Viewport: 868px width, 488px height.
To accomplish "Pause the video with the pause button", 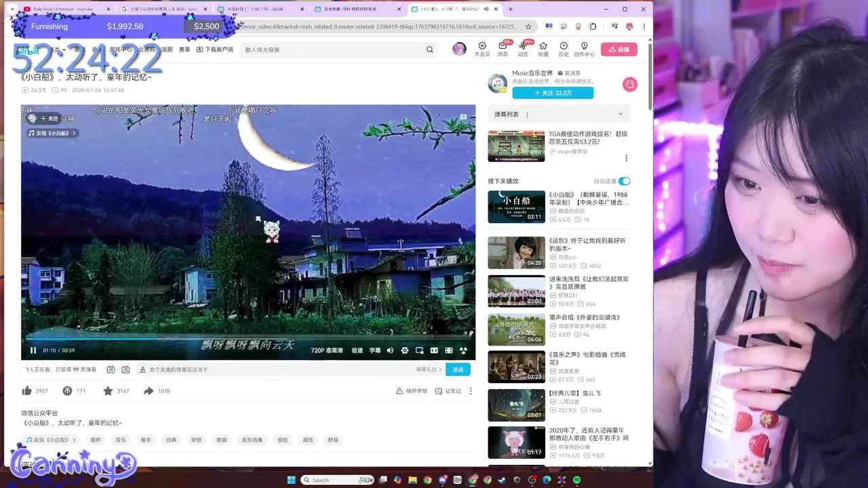I will (33, 350).
